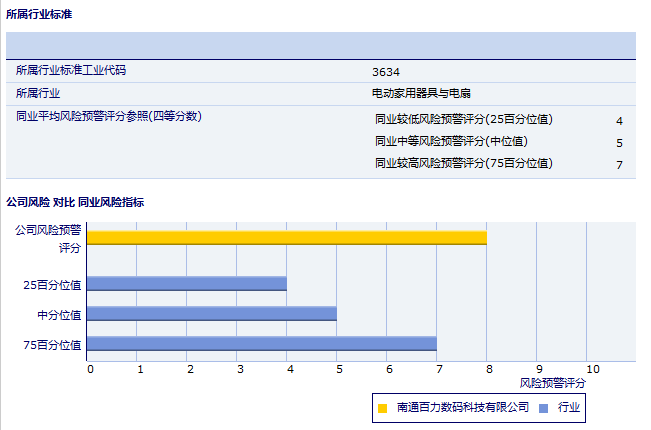651x430 pixels.
Task: Select the industry code value 3634
Action: (x=385, y=72)
